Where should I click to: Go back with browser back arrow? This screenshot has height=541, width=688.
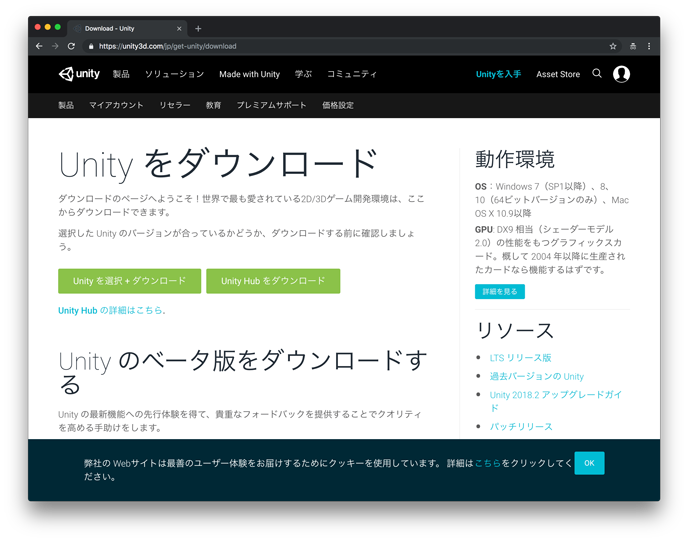(39, 46)
